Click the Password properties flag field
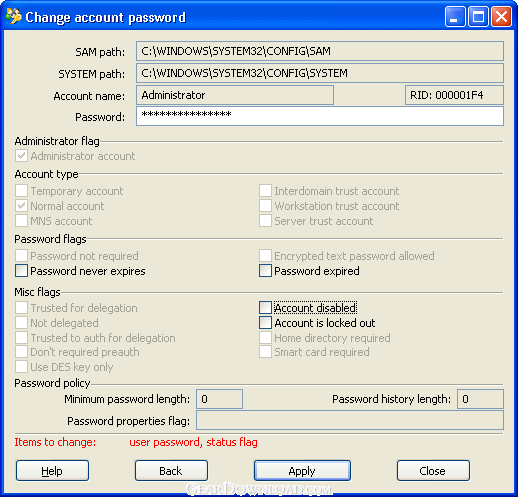 [x=350, y=420]
